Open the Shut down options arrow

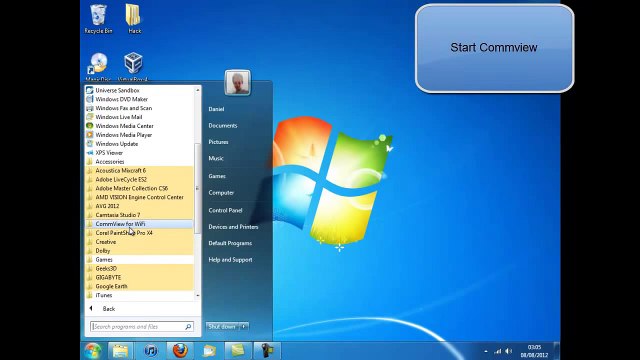(x=244, y=327)
